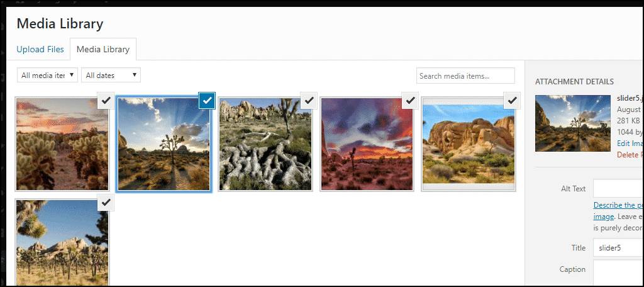Toggle checkmark on orange rock formation image
This screenshot has width=644, height=287.
click(512, 101)
